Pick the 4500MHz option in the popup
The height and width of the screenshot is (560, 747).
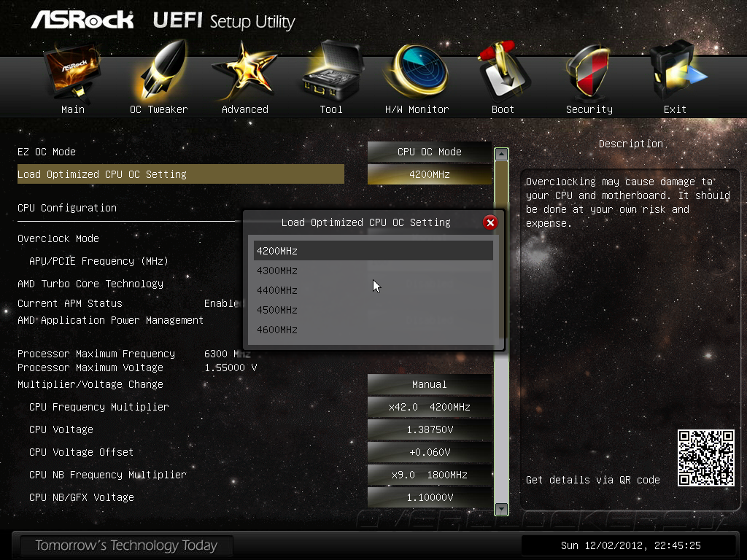[x=373, y=310]
